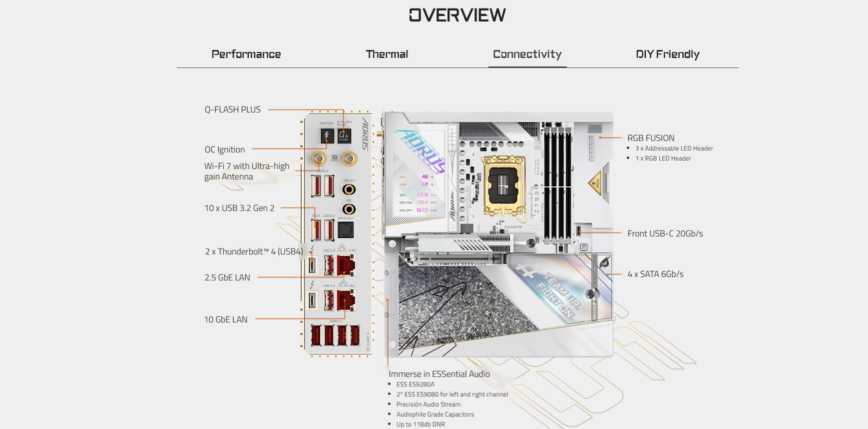The image size is (868, 429).
Task: Click the Wi-Fi 7 with Ultra-high gain Antenna label
Action: [x=247, y=171]
